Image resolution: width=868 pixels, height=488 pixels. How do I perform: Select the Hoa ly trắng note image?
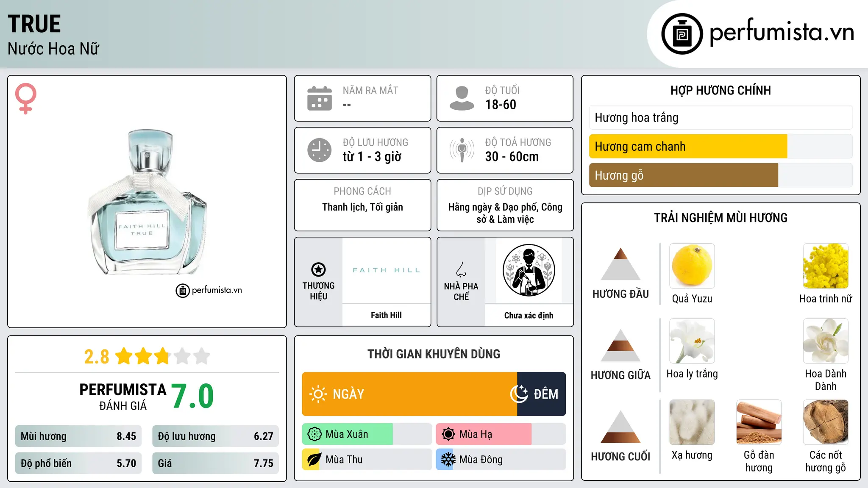point(692,341)
